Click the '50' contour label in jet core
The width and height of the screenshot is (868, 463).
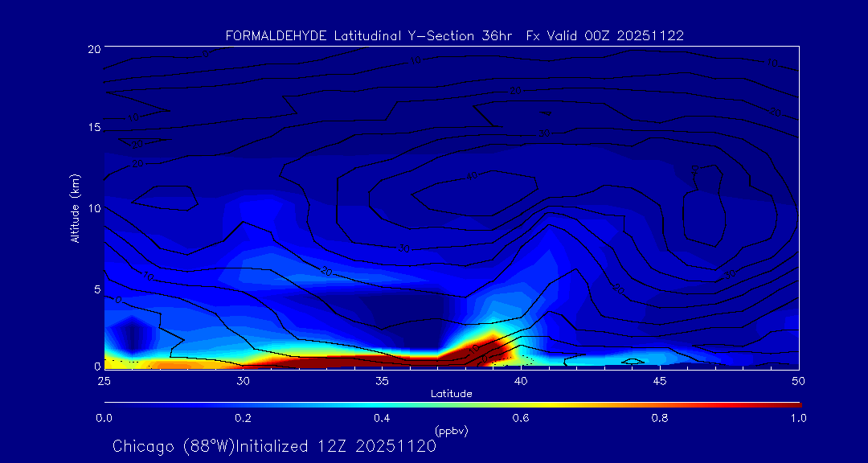point(472,175)
